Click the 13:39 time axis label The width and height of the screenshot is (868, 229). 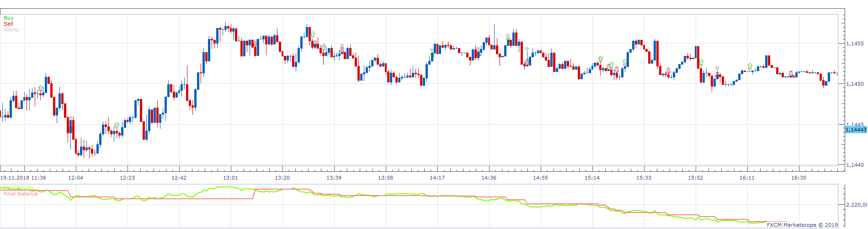coord(334,178)
